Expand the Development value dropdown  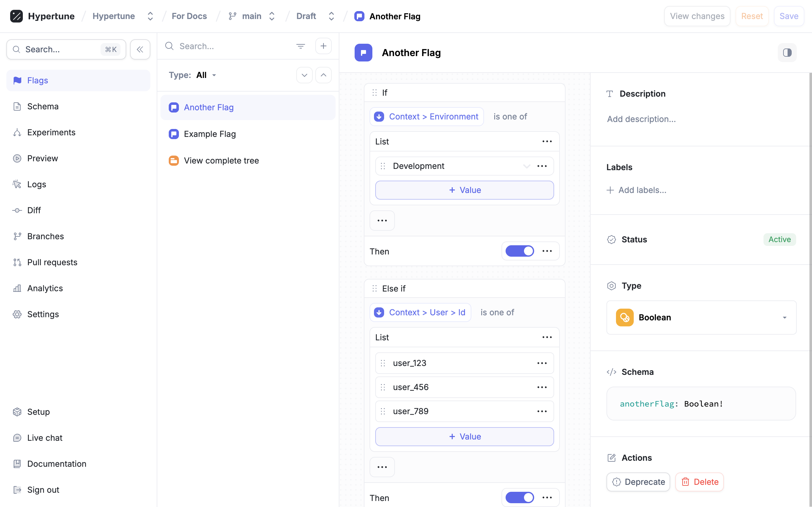click(x=527, y=166)
